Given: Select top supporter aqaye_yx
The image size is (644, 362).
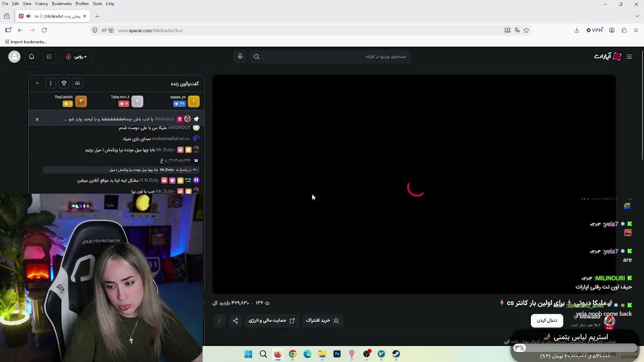Looking at the screenshot, I should click(184, 101).
